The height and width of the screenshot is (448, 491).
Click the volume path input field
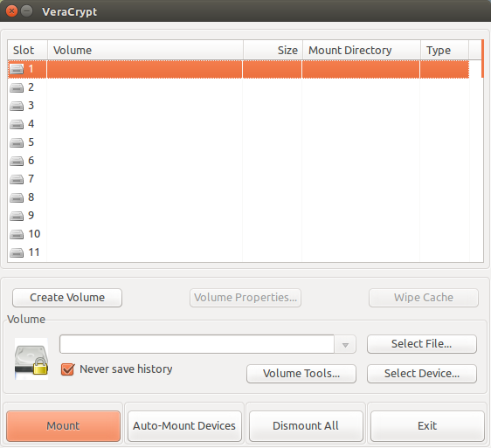197,344
